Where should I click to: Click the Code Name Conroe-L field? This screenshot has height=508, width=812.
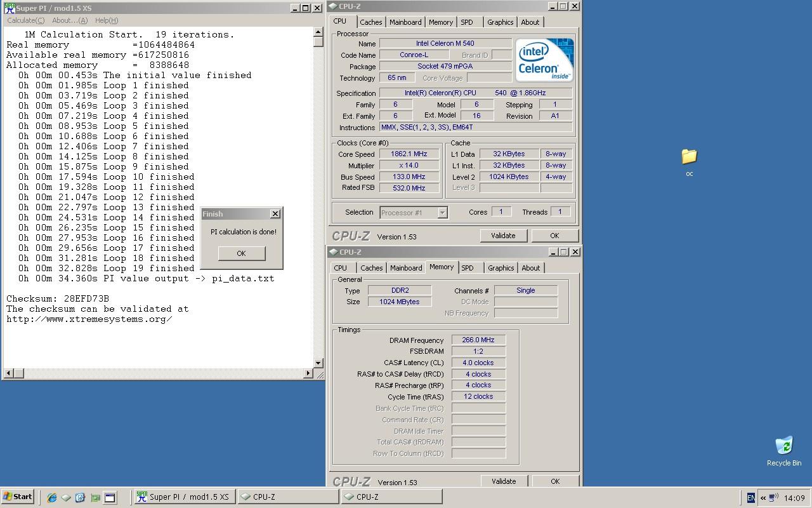[x=414, y=55]
